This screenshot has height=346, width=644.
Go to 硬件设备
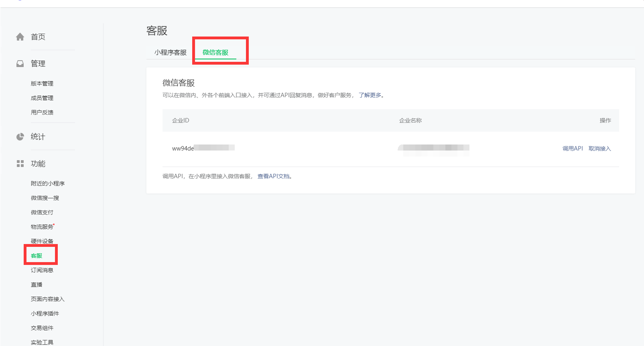pos(42,241)
